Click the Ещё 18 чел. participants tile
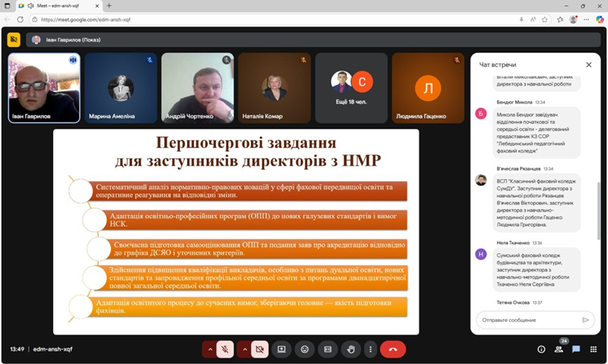This screenshot has width=608, height=364. click(352, 87)
